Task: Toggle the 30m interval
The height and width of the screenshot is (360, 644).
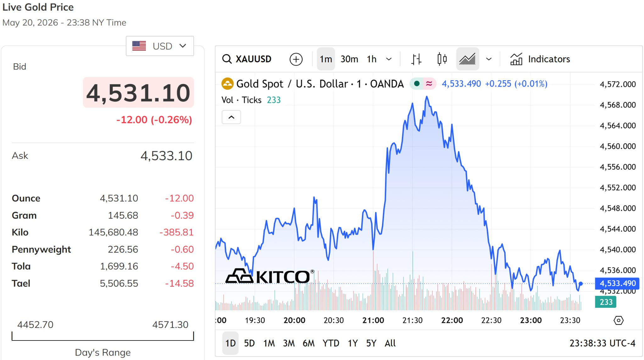Action: [349, 59]
